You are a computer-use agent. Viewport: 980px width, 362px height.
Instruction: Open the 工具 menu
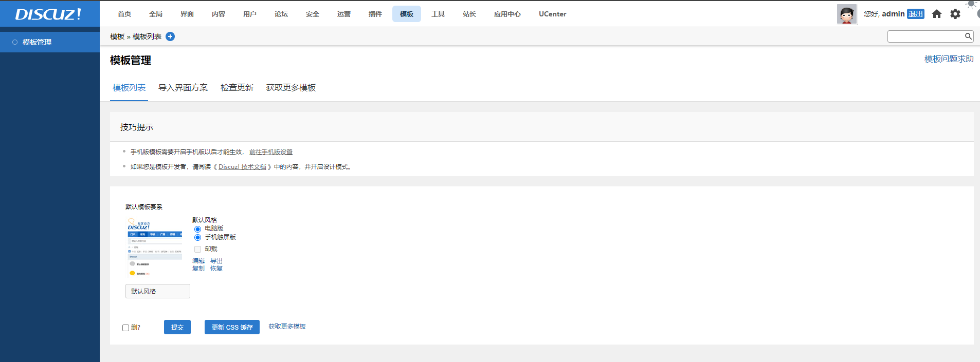tap(438, 14)
